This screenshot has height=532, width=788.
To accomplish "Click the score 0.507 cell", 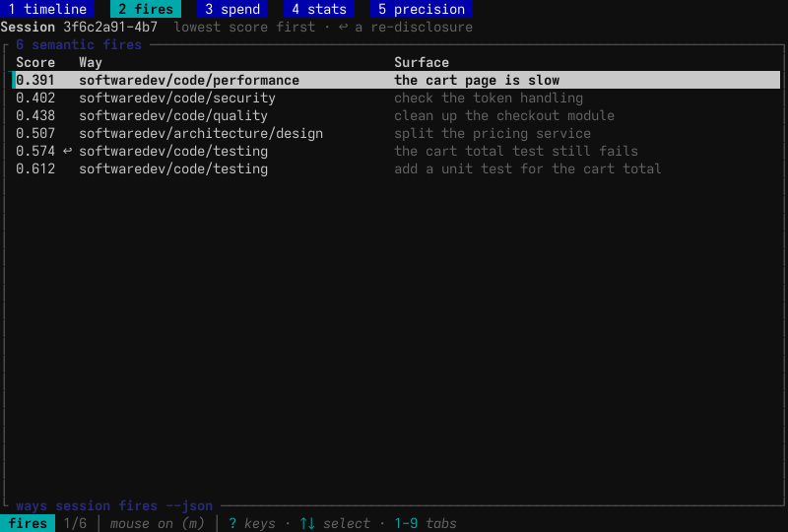I will coord(35,133).
